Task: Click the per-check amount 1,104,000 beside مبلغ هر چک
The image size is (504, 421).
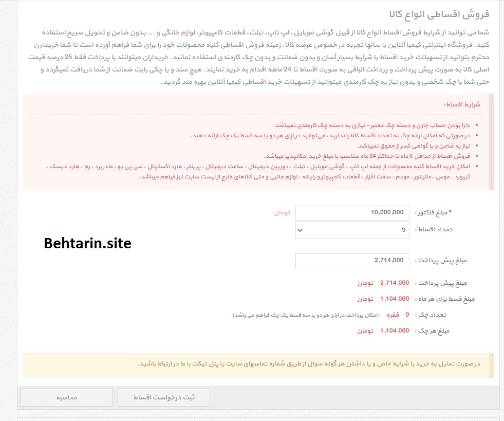Action: tap(395, 331)
